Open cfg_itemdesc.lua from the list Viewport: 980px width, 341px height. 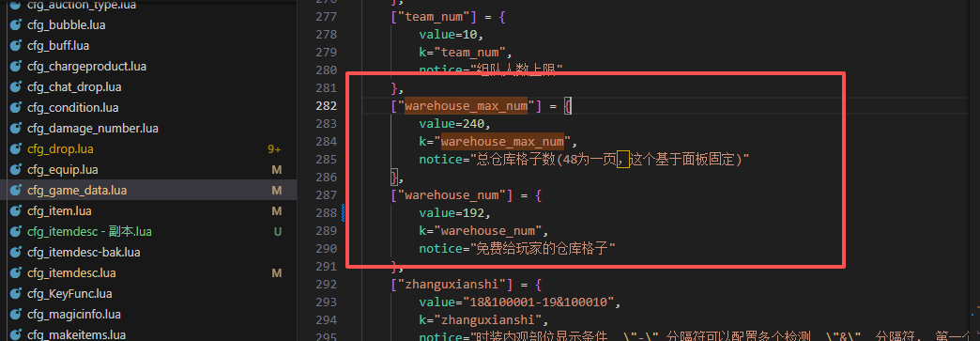click(71, 272)
